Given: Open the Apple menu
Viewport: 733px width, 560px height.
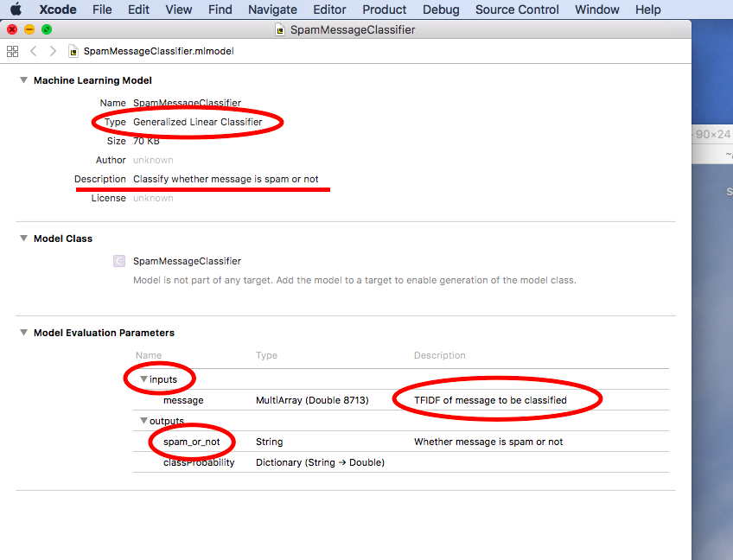Looking at the screenshot, I should pos(16,10).
